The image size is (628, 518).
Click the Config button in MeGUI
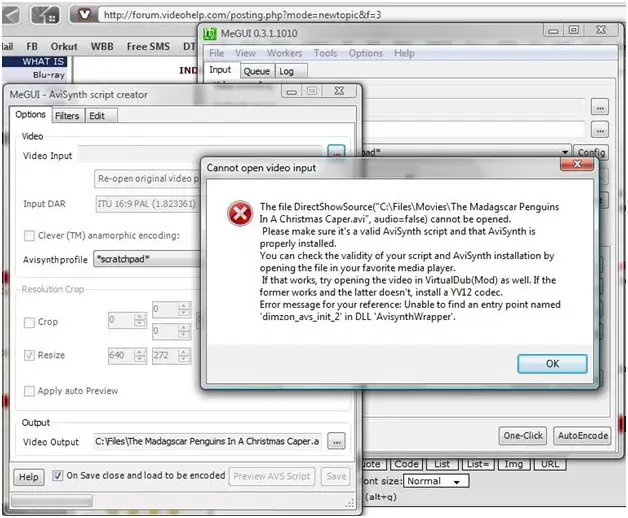pyautogui.click(x=591, y=152)
